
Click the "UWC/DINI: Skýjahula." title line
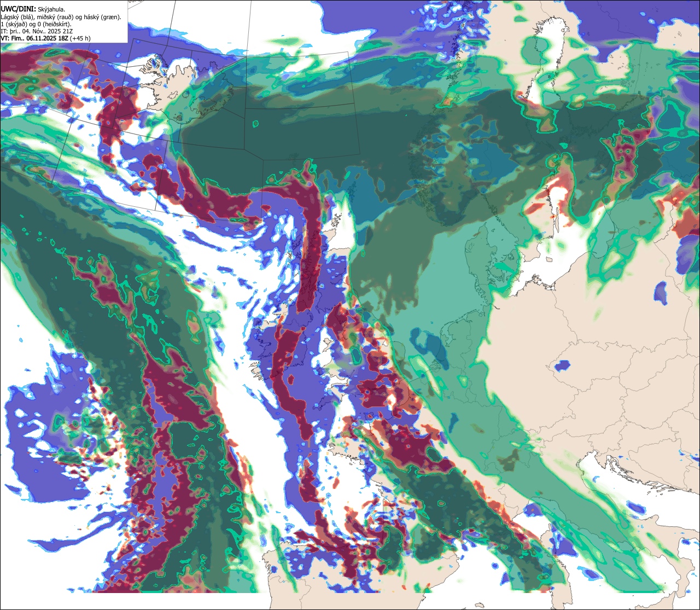pos(33,9)
